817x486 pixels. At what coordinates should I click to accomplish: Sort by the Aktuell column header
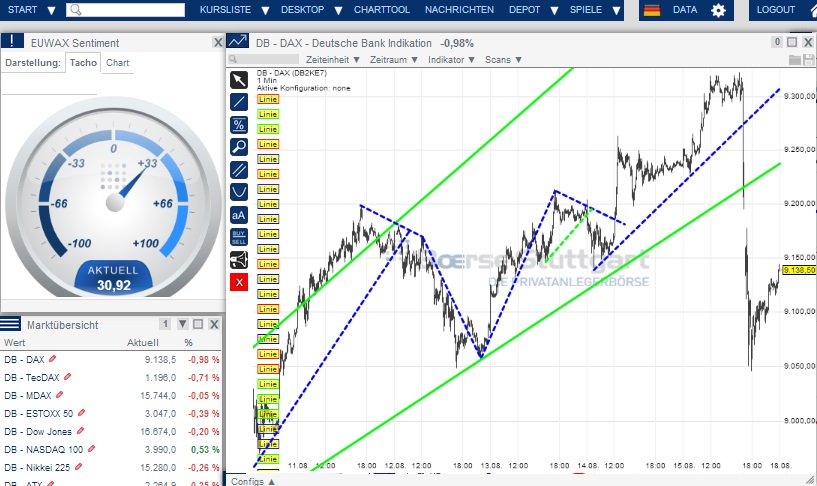pyautogui.click(x=143, y=342)
